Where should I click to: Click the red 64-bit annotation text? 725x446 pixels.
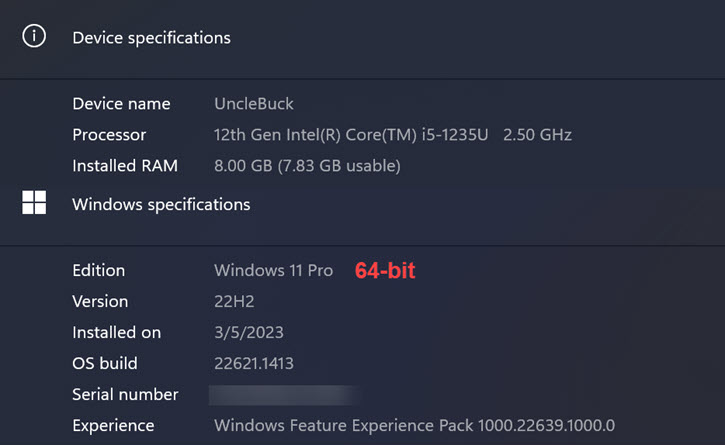385,271
